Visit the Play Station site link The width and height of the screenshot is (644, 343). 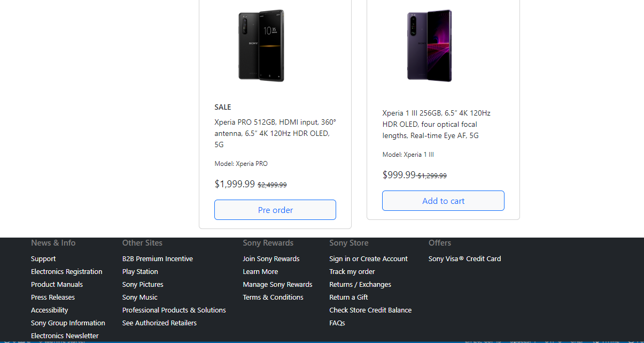[x=140, y=272]
